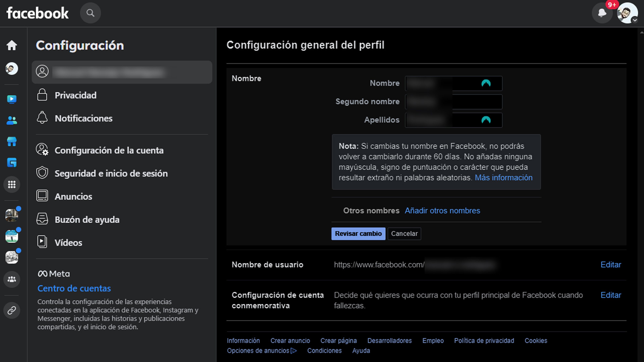Screen dimensions: 644x362
Task: Click the link chain icon in left rail
Action: (x=12, y=310)
